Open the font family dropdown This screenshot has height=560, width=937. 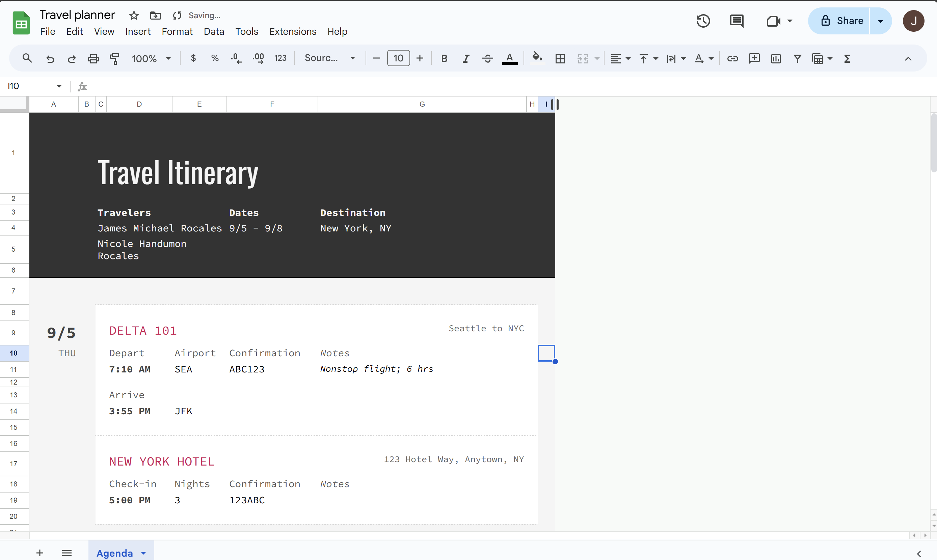329,58
